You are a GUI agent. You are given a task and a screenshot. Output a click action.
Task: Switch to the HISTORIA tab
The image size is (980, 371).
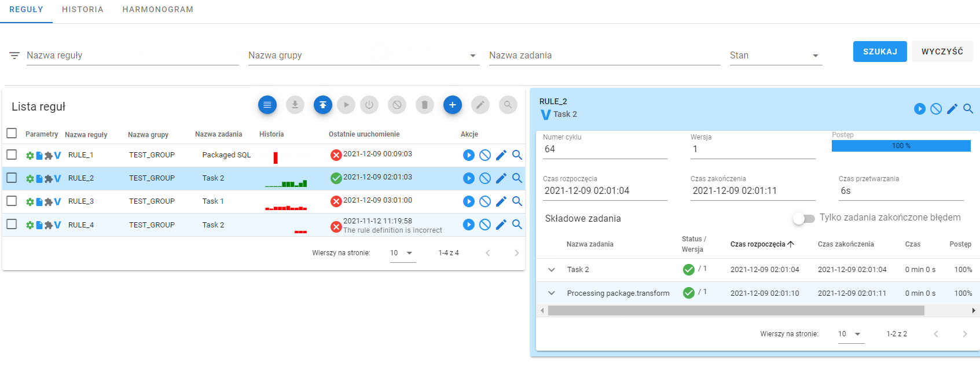pyautogui.click(x=83, y=10)
